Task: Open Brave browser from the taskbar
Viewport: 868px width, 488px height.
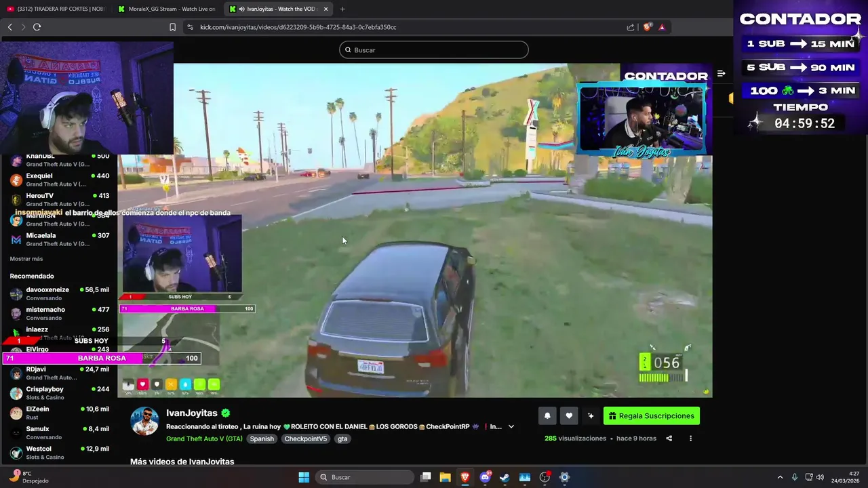Action: point(465,477)
